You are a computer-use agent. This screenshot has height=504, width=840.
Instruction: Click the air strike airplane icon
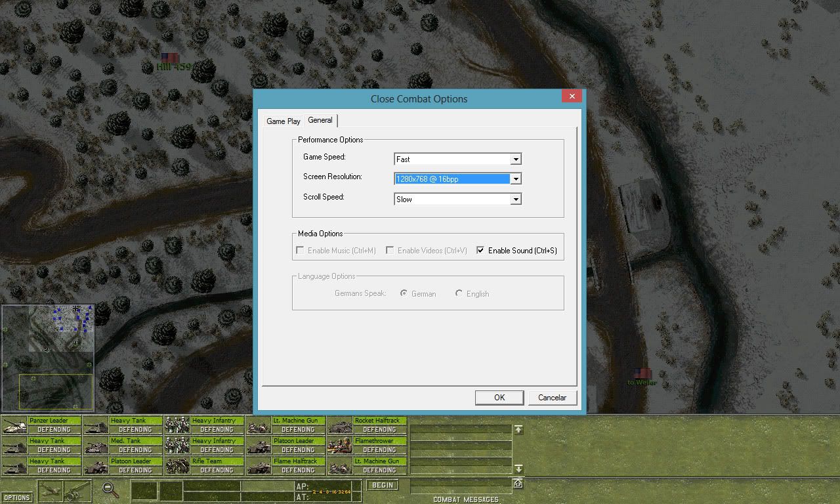click(x=51, y=490)
